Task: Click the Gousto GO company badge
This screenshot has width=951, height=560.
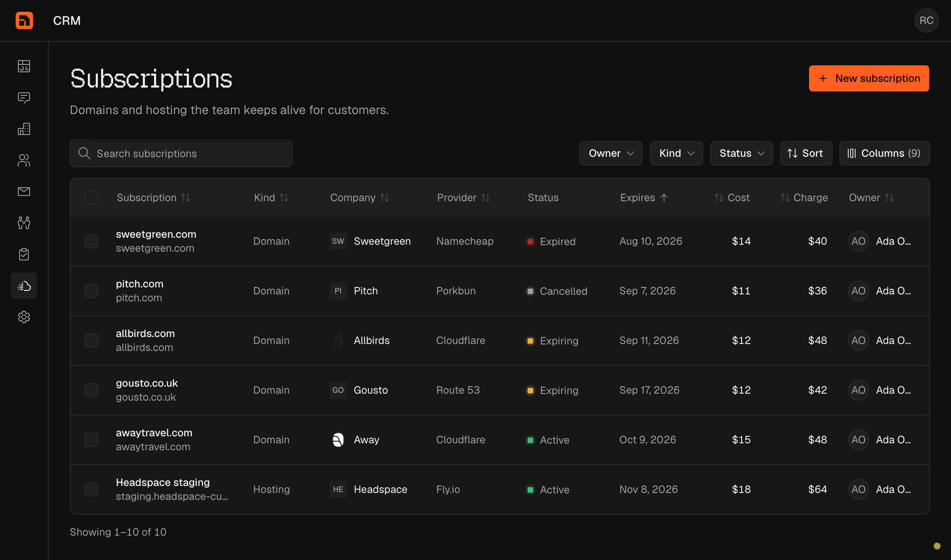Action: (338, 390)
